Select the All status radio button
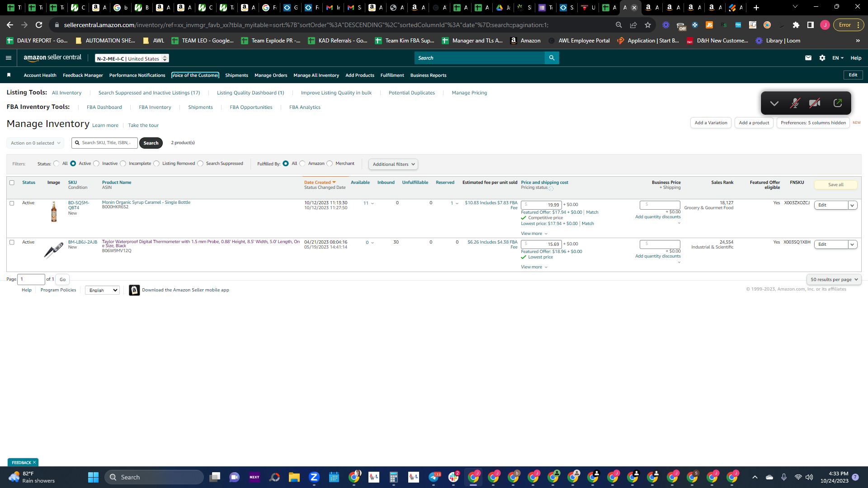Viewport: 868px width, 488px height. pyautogui.click(x=57, y=164)
